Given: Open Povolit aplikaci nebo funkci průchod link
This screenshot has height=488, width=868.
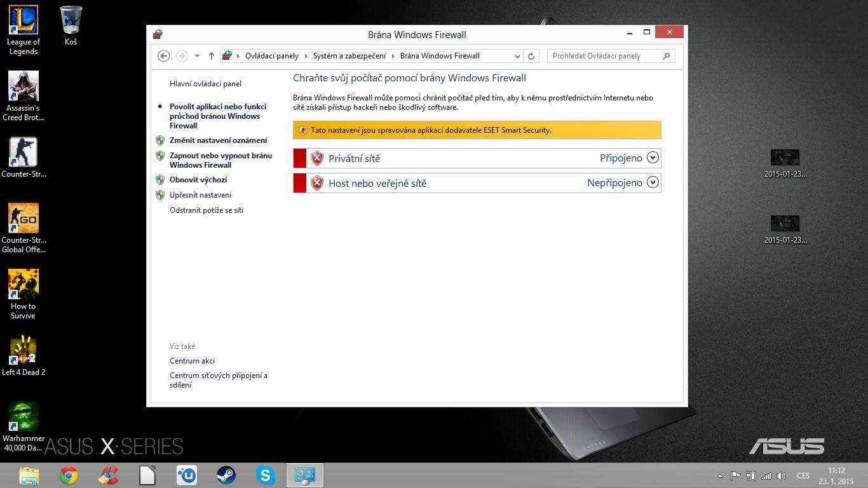Looking at the screenshot, I should (218, 116).
